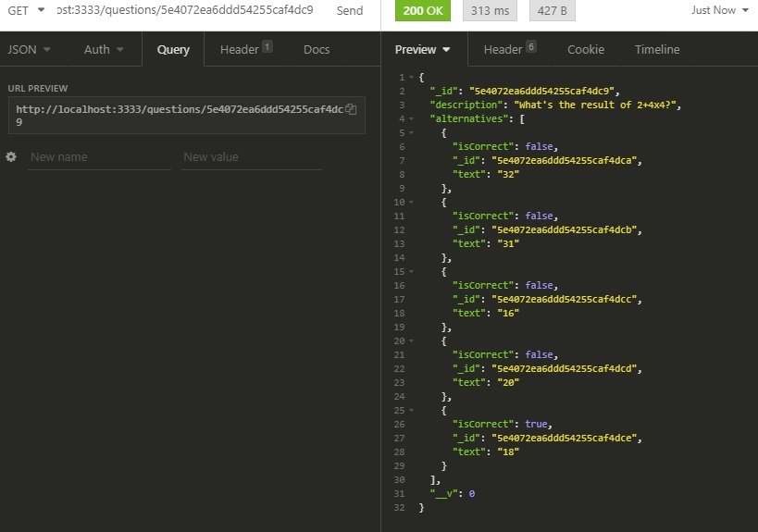Open the Auth dropdown tab

coord(104,49)
